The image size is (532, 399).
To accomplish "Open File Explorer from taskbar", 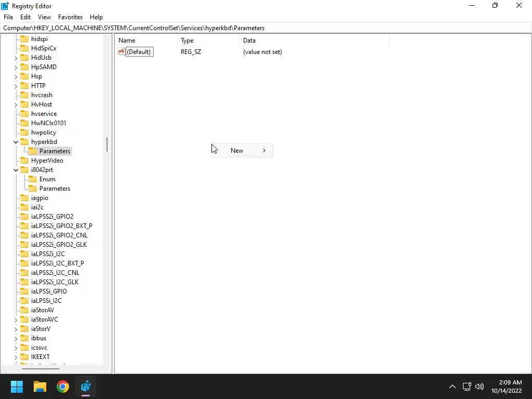I will (39, 387).
